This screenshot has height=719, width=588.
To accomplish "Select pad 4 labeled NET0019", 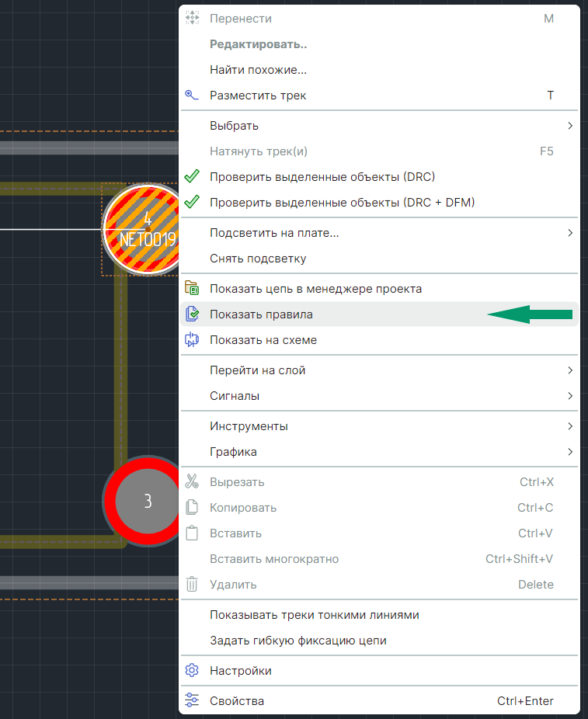I will coord(141,229).
